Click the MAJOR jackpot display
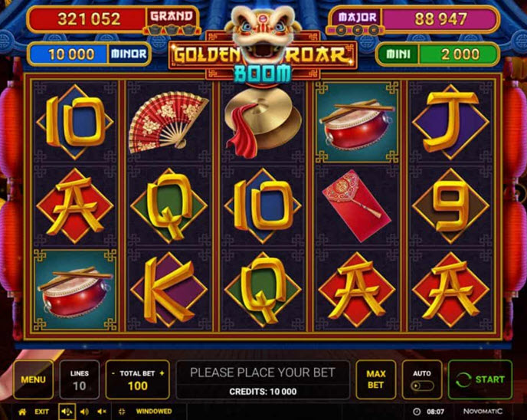Viewport: 527px width, 420px height. [x=414, y=19]
